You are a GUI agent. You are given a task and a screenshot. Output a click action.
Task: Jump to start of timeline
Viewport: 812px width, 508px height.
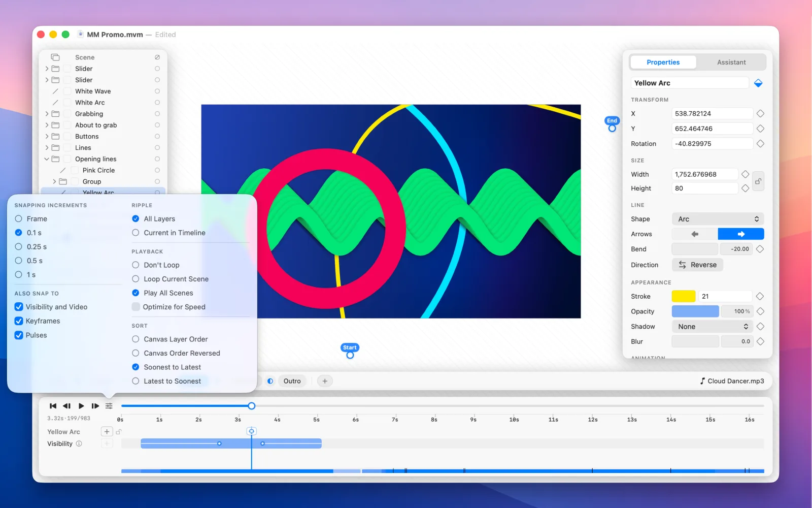tap(53, 406)
